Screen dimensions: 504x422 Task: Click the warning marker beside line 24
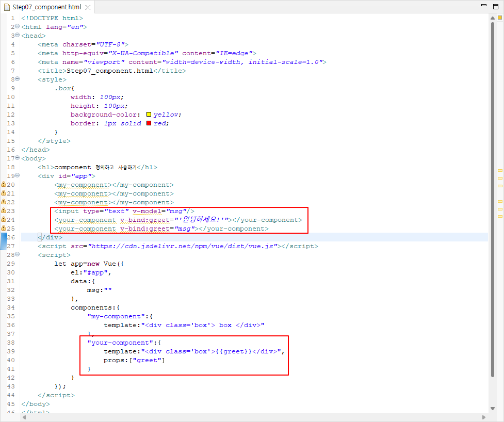[x=4, y=219]
